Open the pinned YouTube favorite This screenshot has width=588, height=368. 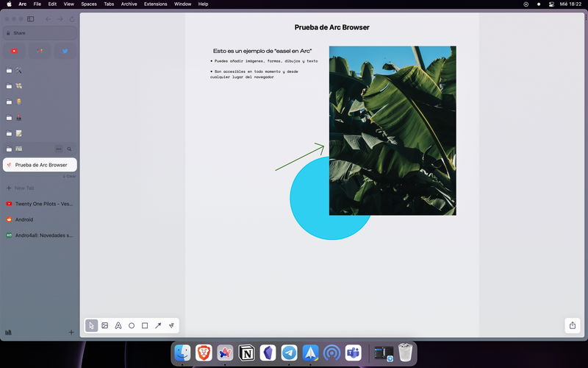[14, 51]
